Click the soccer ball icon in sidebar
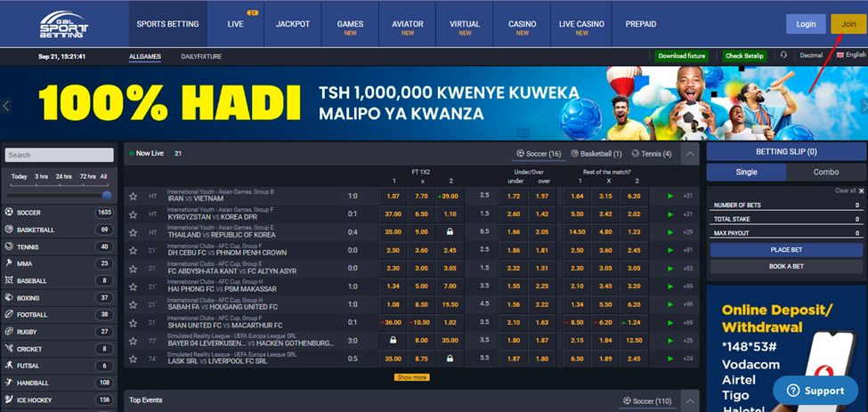 pos(9,213)
